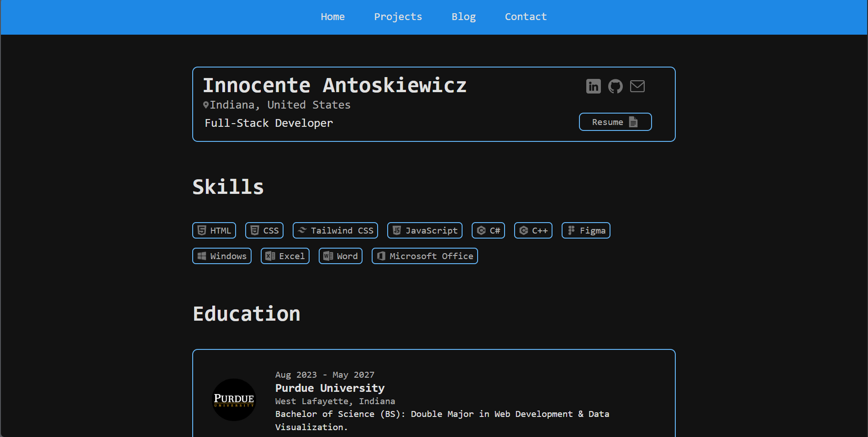Click the JavaScript shield icon

[x=397, y=230]
